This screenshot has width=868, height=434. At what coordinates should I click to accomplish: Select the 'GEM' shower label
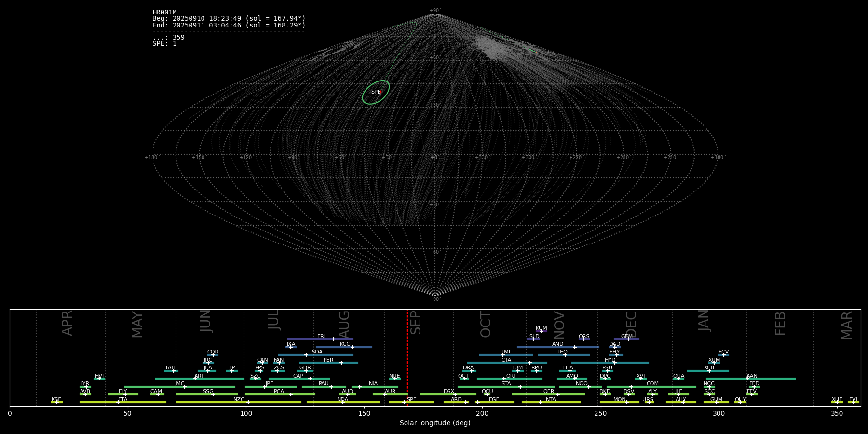click(x=627, y=336)
